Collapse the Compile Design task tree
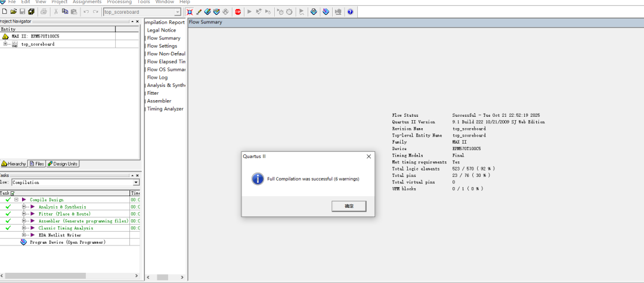Screen dimensions: 644x283 point(16,200)
